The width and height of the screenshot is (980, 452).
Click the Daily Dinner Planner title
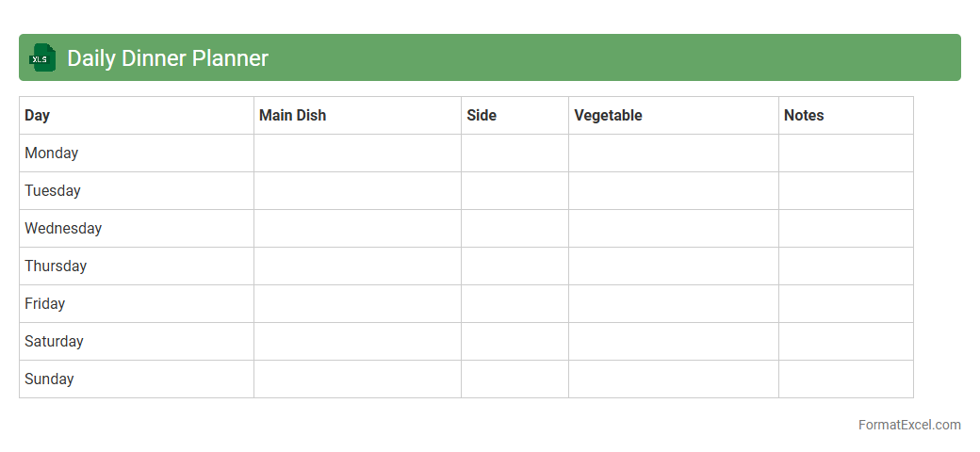coord(168,58)
